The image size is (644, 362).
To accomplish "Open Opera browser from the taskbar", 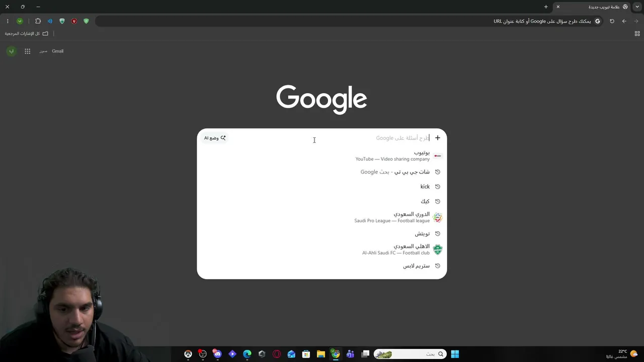I will pyautogui.click(x=277, y=354).
